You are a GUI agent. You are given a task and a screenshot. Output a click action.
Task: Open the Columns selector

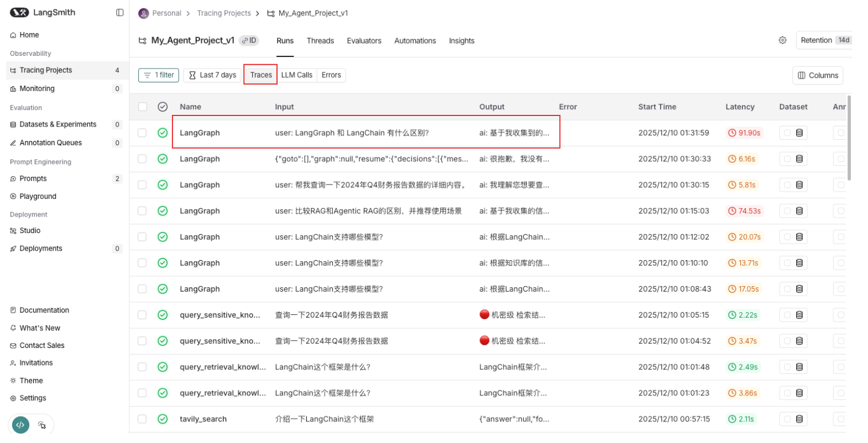pos(817,76)
